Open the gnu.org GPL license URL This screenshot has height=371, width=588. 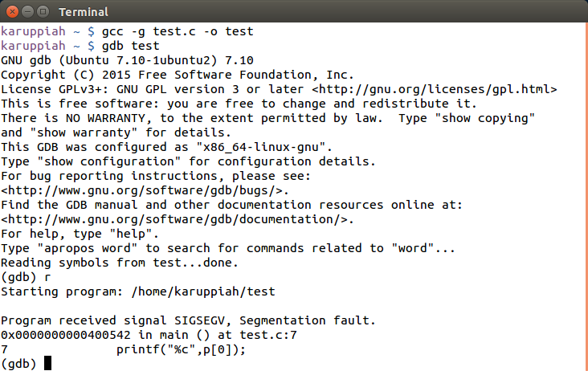point(434,89)
